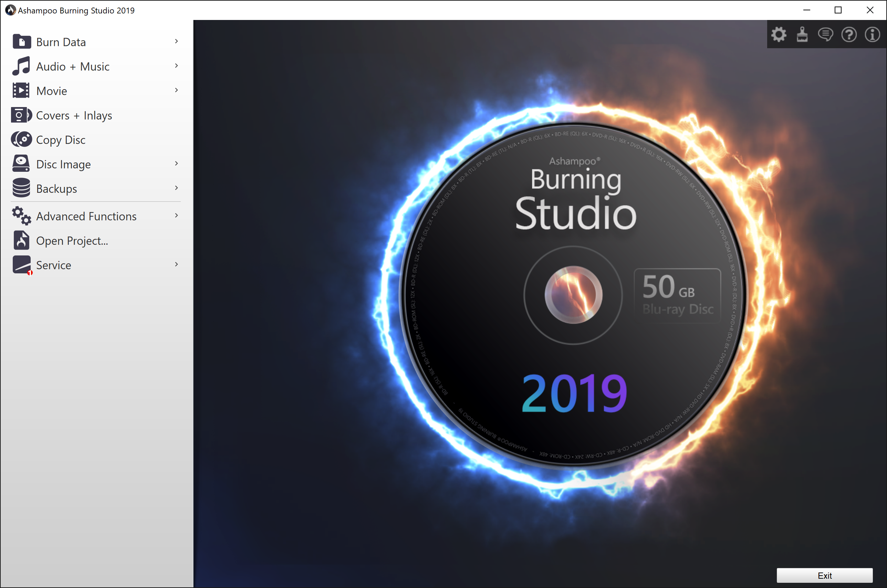
Task: Click the info icon top right
Action: (x=873, y=35)
